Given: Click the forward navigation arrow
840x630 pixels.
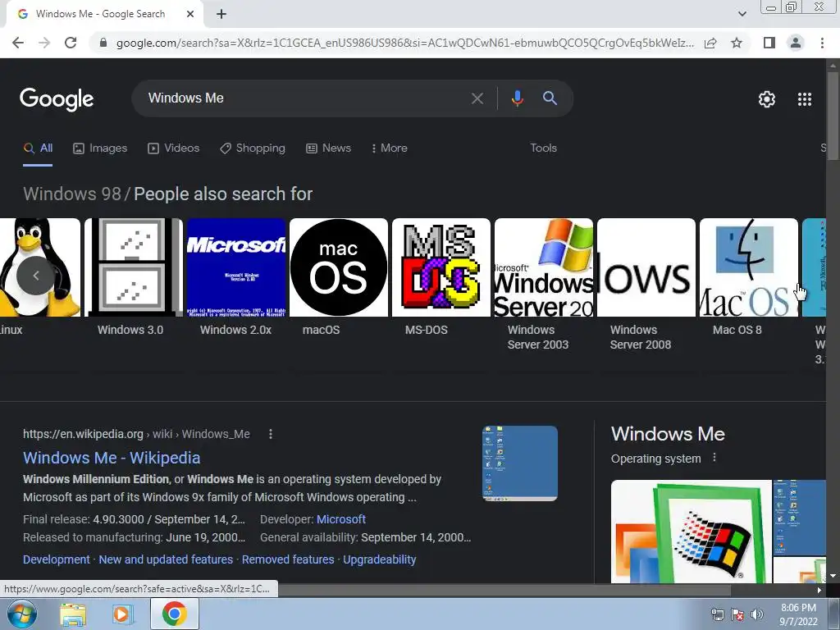Looking at the screenshot, I should 44,43.
